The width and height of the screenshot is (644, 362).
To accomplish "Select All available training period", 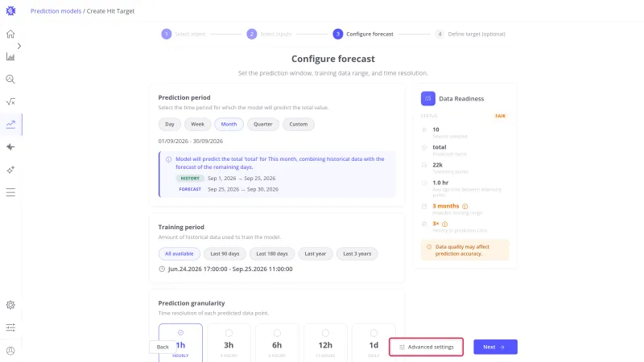I will point(179,254).
